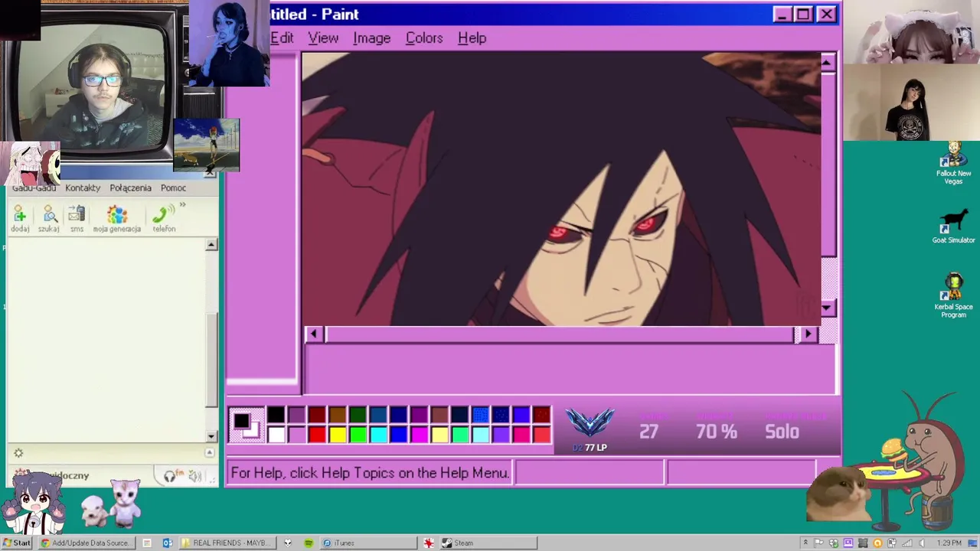980x551 pixels.
Task: Open the Help menu in Paint
Action: [472, 37]
